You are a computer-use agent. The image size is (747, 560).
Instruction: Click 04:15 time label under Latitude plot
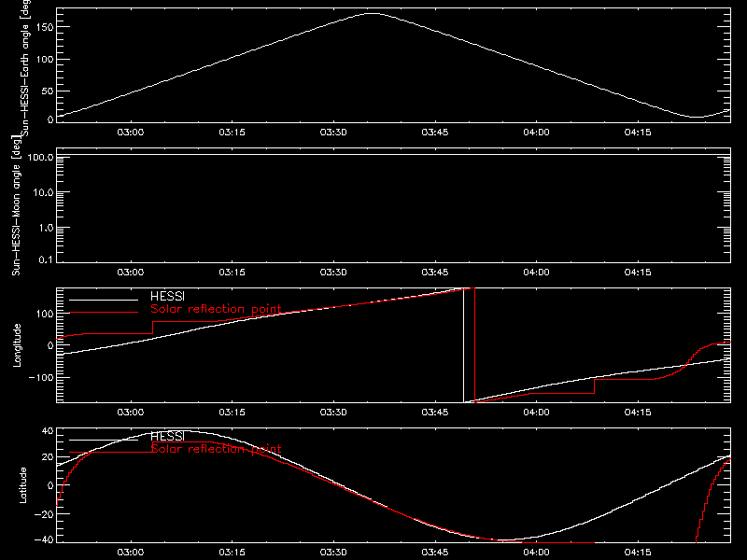tap(638, 553)
